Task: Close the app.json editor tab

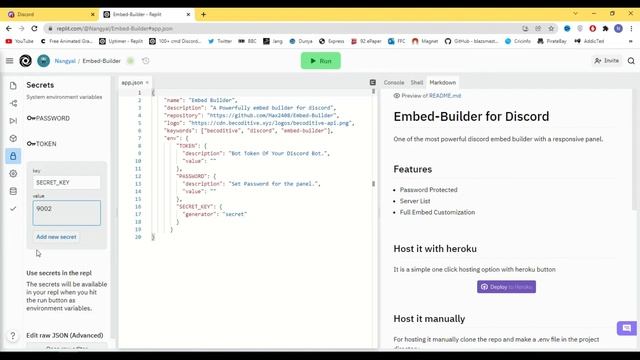Action: point(147,82)
